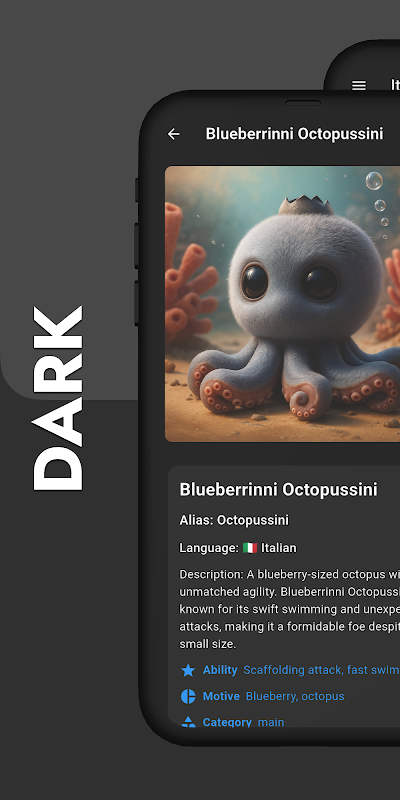Click the Category shapes icon

tap(188, 721)
